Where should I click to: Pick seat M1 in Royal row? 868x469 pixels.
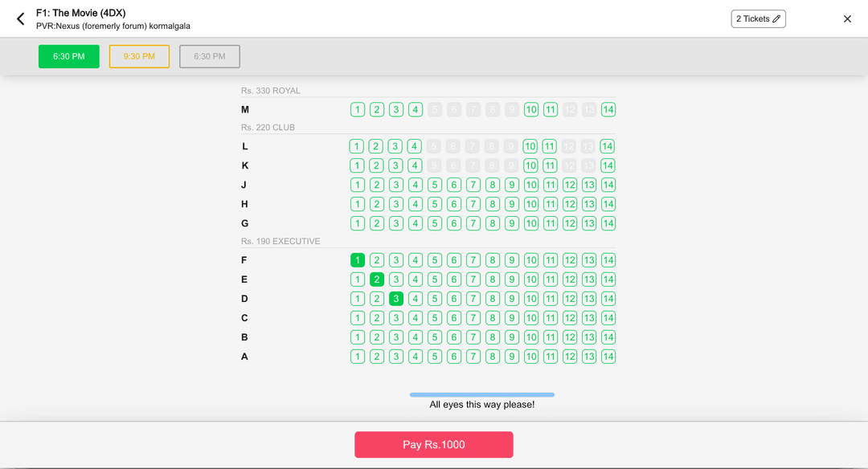coord(358,110)
